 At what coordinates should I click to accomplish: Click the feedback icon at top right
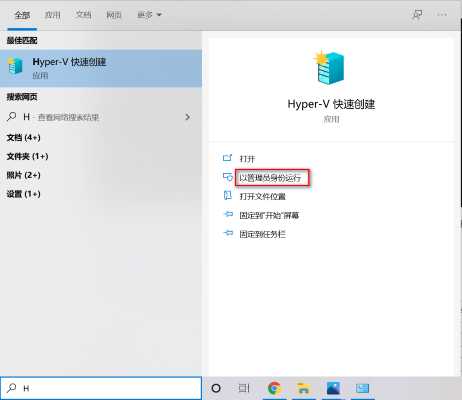pos(417,14)
